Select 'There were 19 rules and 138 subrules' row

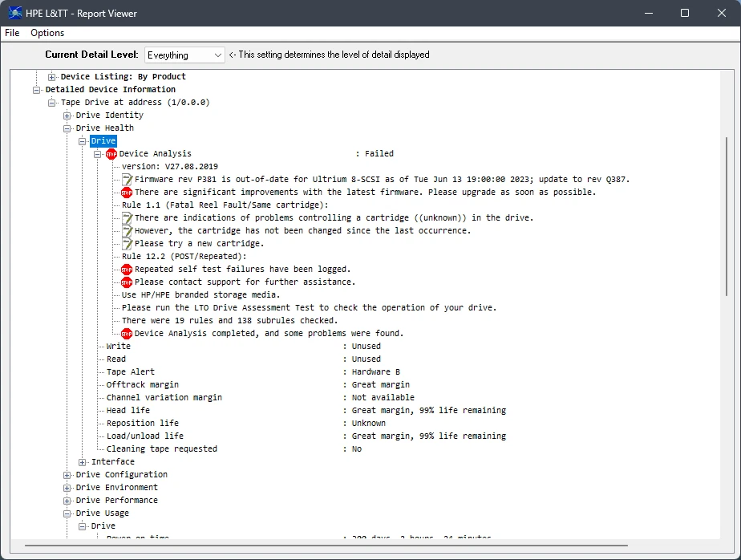(229, 320)
